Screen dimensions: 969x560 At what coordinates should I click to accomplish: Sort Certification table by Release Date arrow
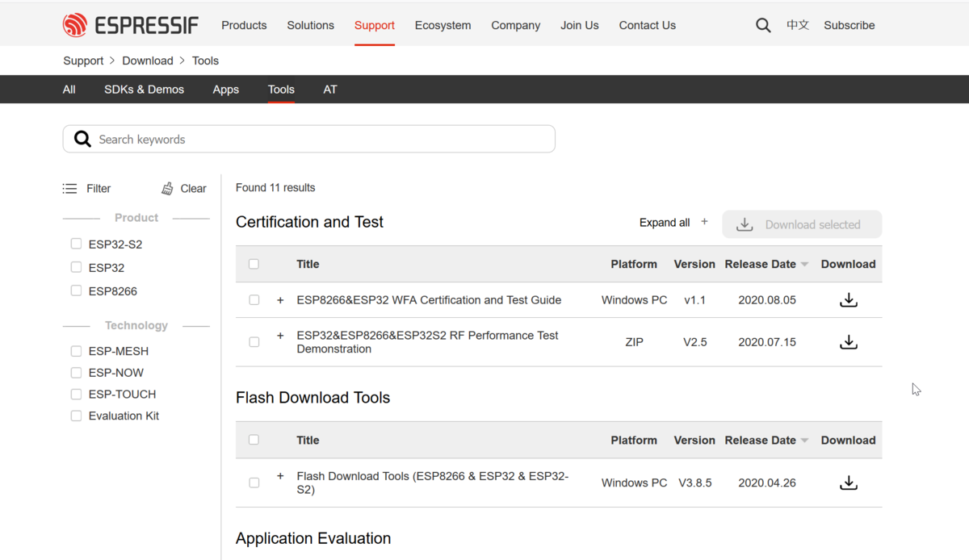(804, 265)
